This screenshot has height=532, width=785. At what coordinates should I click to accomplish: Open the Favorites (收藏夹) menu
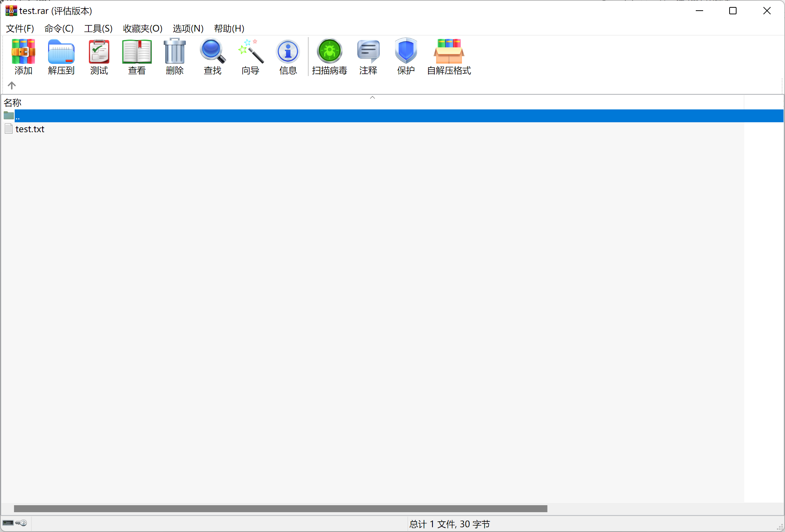click(x=143, y=29)
